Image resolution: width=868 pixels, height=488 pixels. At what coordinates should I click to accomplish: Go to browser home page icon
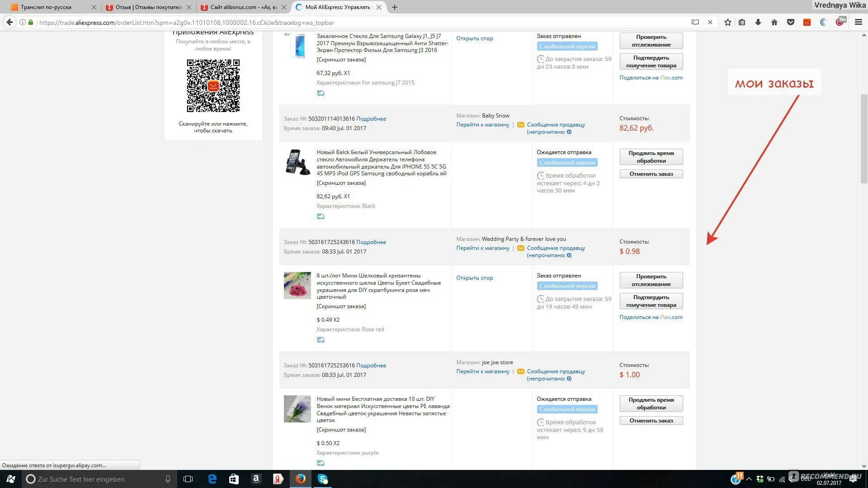774,23
